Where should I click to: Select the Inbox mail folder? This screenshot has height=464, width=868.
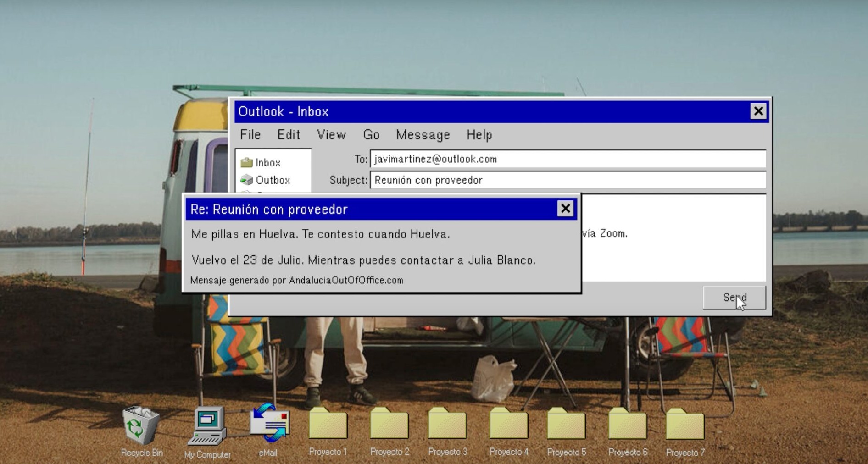261,163
